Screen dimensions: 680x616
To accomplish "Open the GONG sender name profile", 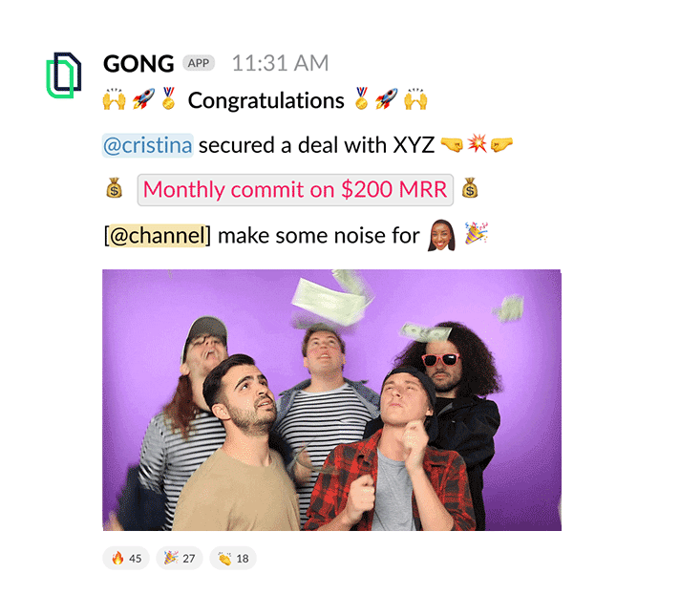I will (138, 64).
